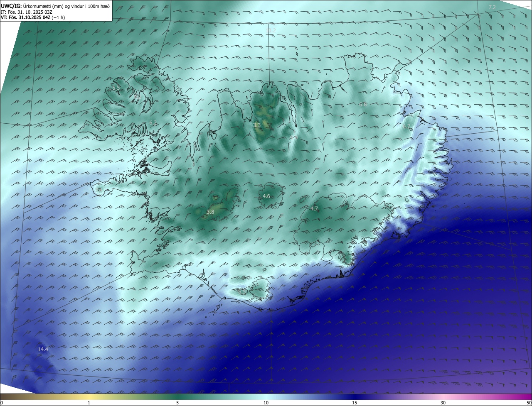Click the 30 tick label on the color scale
Viewport: 532px width, 406px height.
443,403
